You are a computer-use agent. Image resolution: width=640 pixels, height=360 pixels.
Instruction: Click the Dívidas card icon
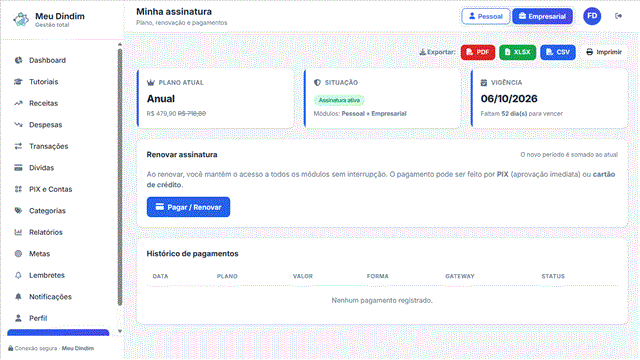tap(18, 168)
